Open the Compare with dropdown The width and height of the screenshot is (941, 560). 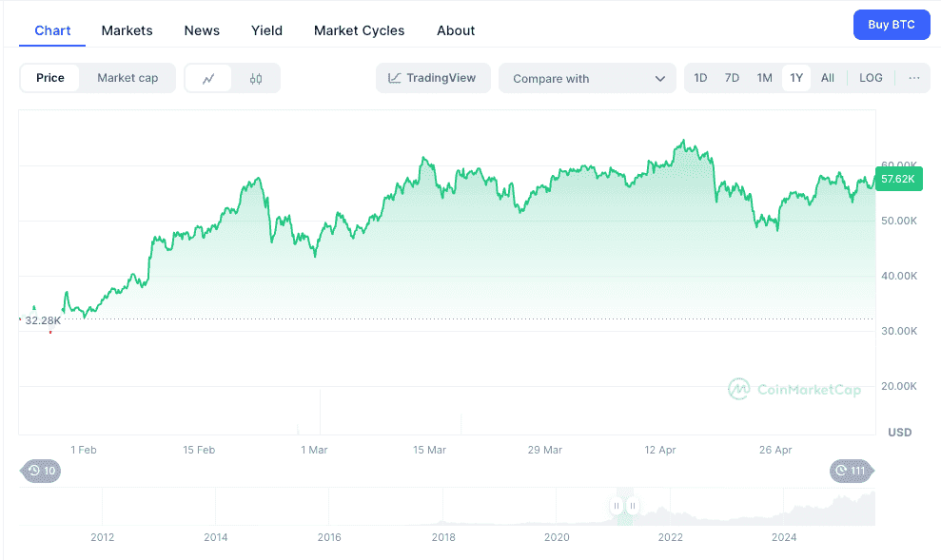pos(587,79)
